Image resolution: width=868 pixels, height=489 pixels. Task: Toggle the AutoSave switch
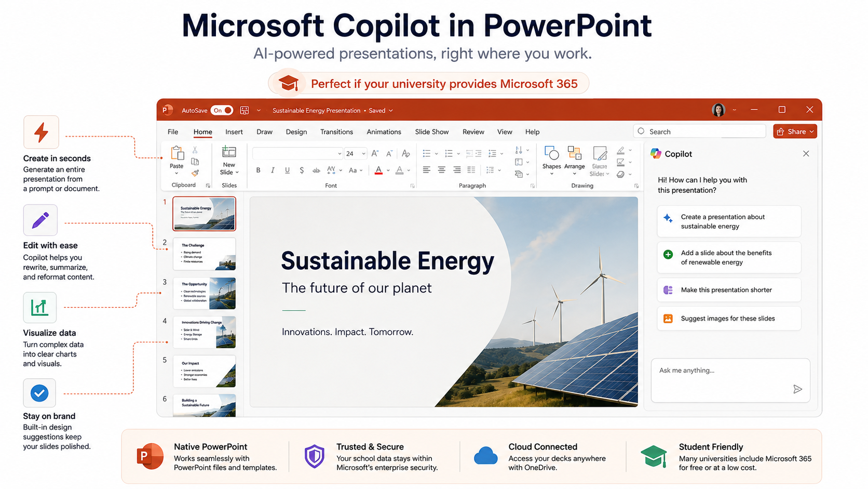click(222, 110)
